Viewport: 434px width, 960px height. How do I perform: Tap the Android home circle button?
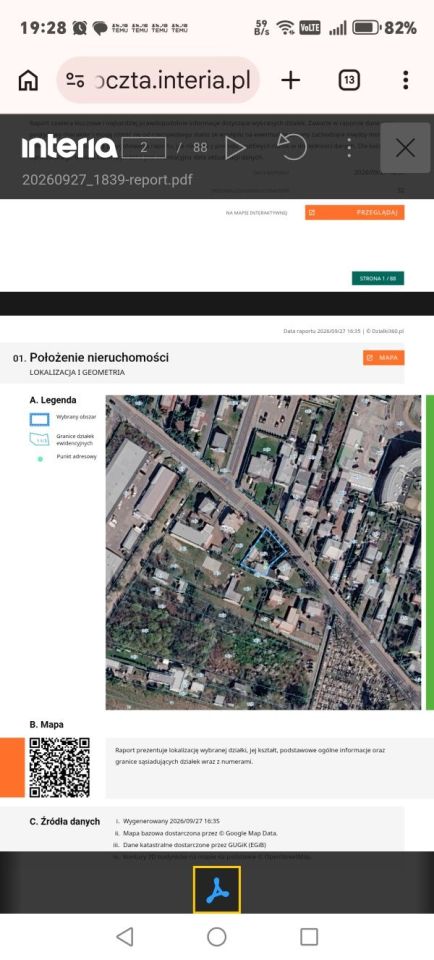pos(217,936)
